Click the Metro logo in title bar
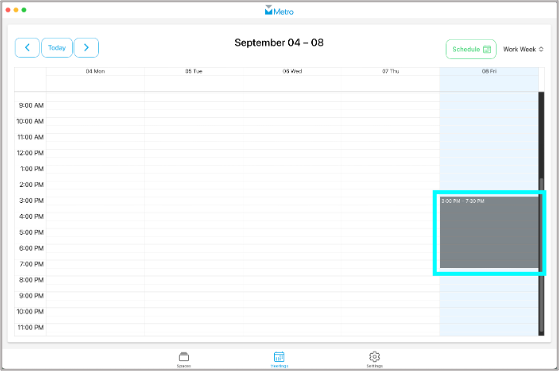 (x=279, y=10)
